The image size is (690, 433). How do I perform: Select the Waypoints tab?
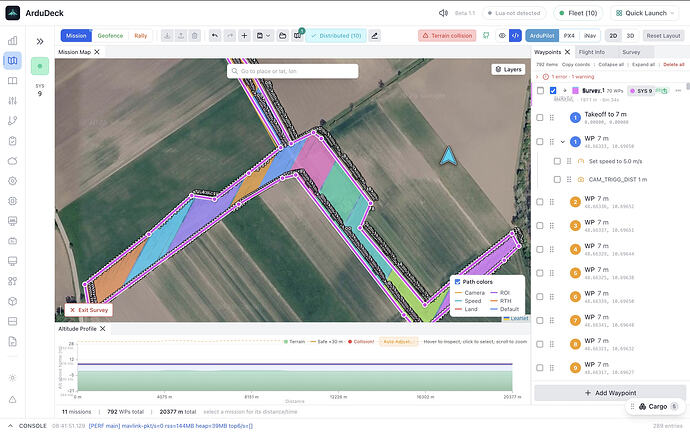(x=547, y=52)
